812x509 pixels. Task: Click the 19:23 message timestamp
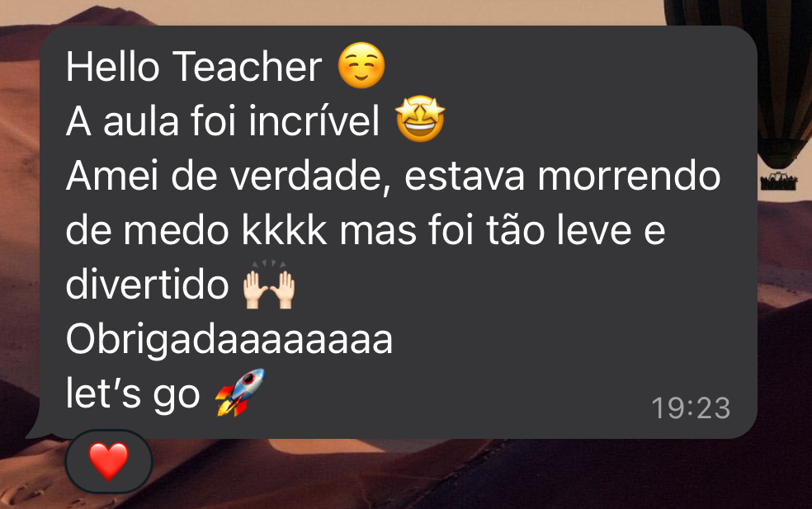pyautogui.click(x=691, y=408)
